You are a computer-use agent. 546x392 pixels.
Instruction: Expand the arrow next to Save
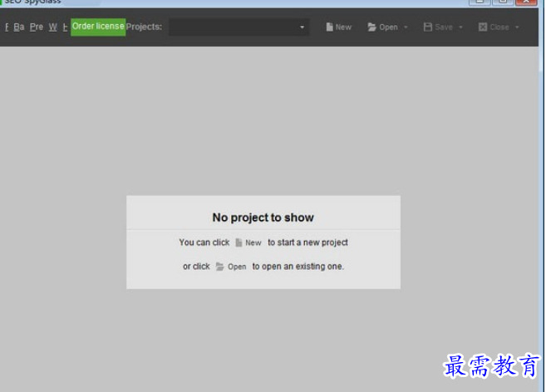point(460,27)
